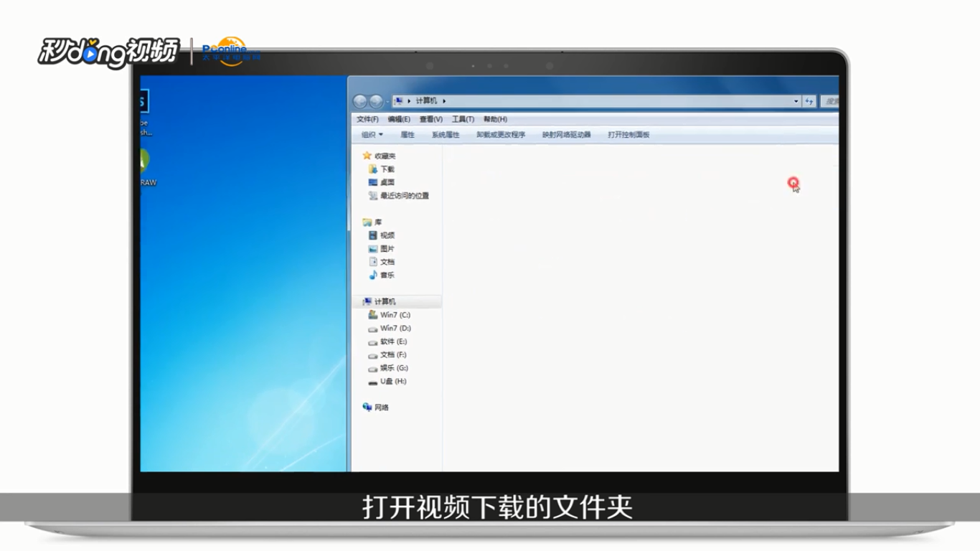Click the 网络 network icon
980x551 pixels.
point(367,407)
